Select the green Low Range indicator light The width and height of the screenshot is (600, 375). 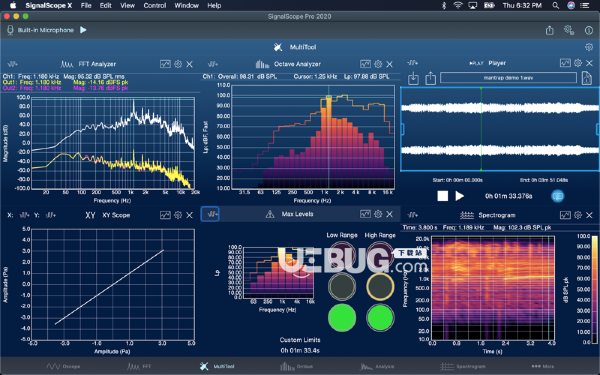[x=342, y=318]
